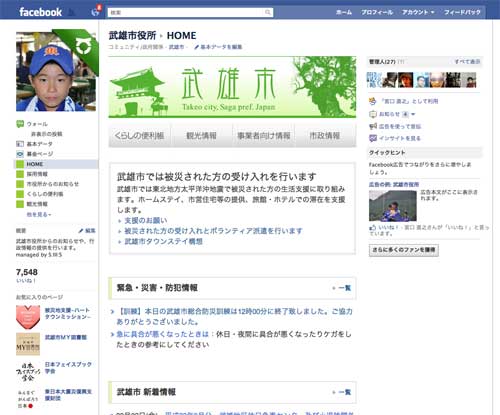Screen dimensions: 500x415
Task: Open the heart-shaped favorite page thumbnail
Action: (x=28, y=317)
